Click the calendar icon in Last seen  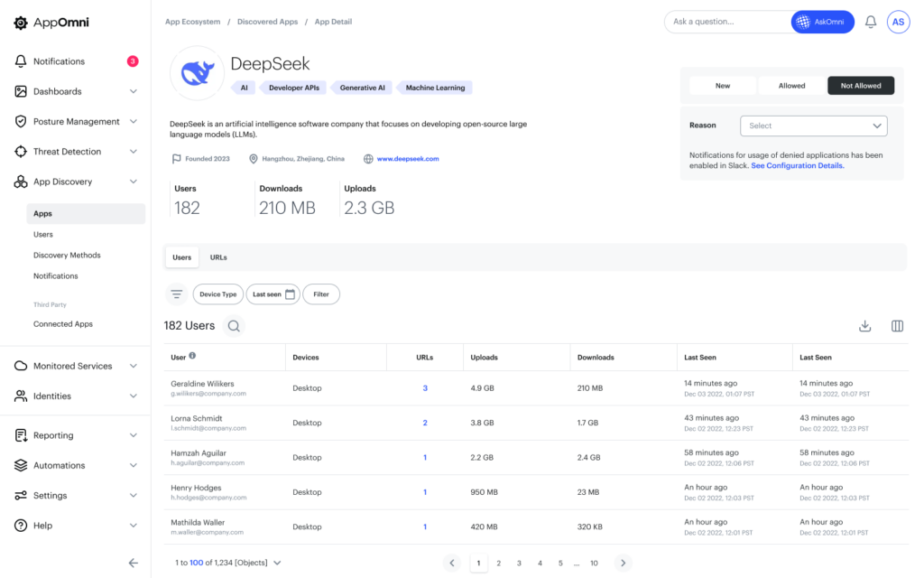coord(290,294)
